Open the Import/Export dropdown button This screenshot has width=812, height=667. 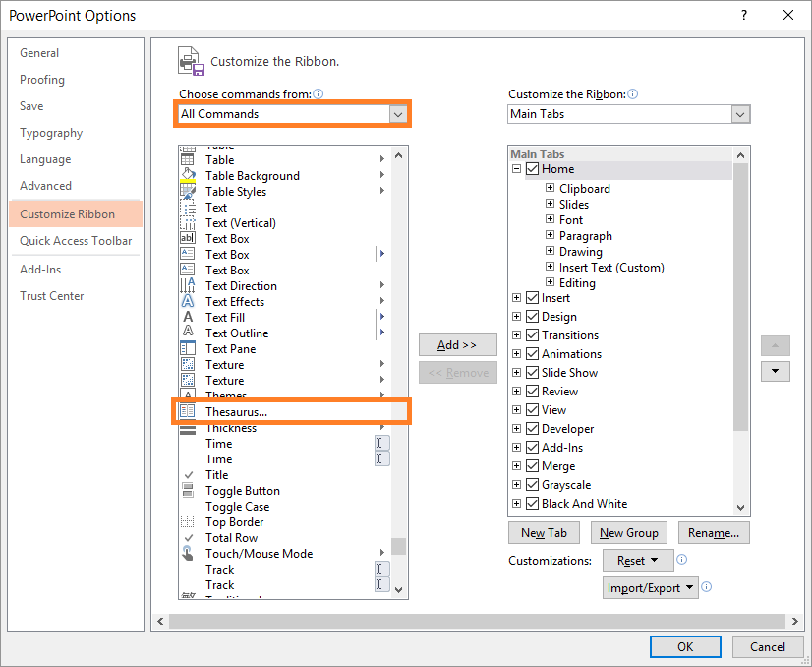coord(651,588)
